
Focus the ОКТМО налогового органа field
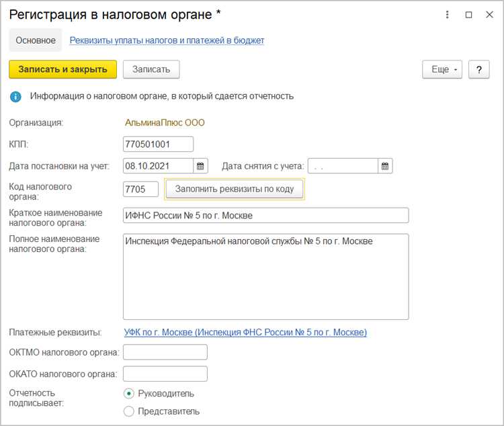click(165, 352)
